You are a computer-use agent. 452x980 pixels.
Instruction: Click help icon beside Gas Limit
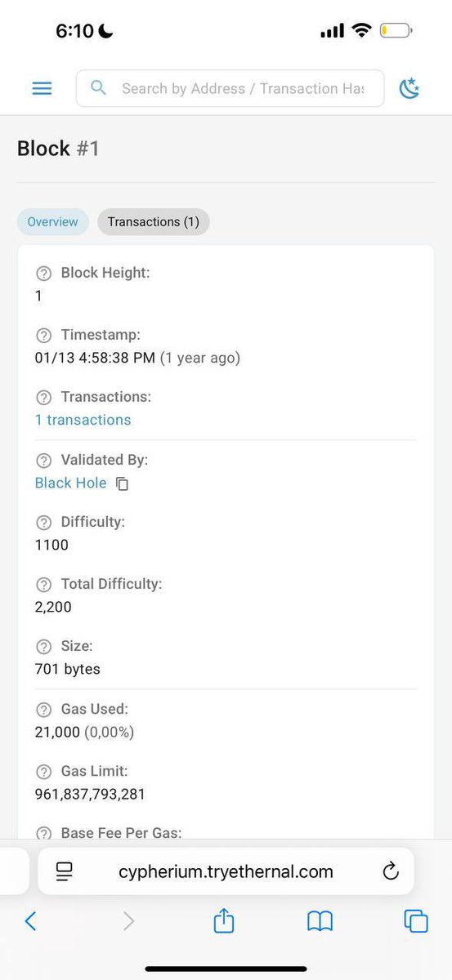44,772
